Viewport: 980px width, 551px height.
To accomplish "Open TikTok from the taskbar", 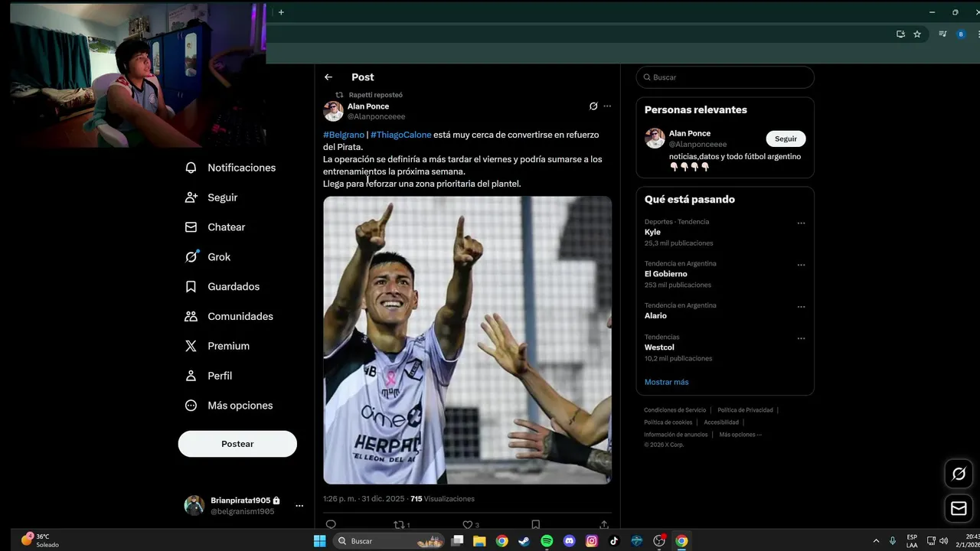I will pos(614,541).
